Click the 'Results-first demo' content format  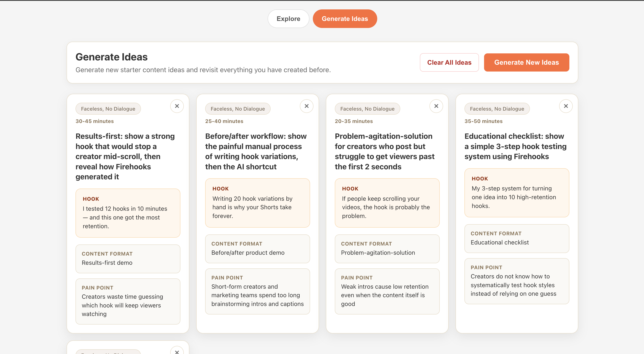pos(128,259)
